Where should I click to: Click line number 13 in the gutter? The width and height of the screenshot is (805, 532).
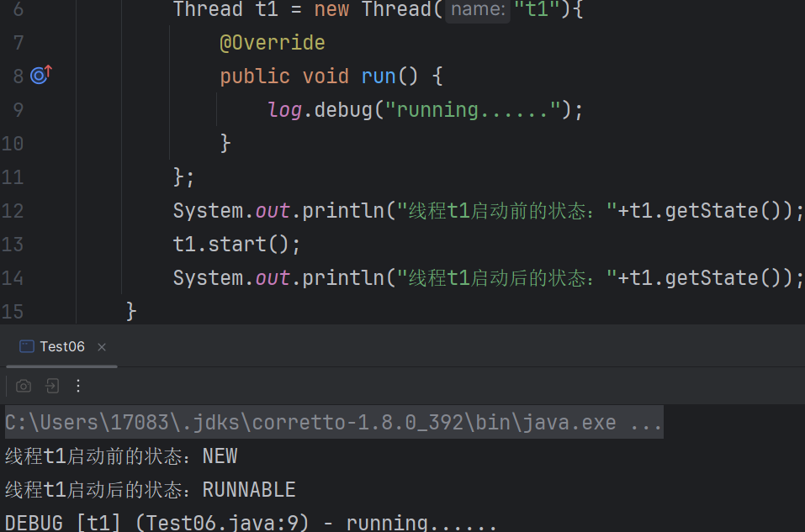[x=13, y=245]
